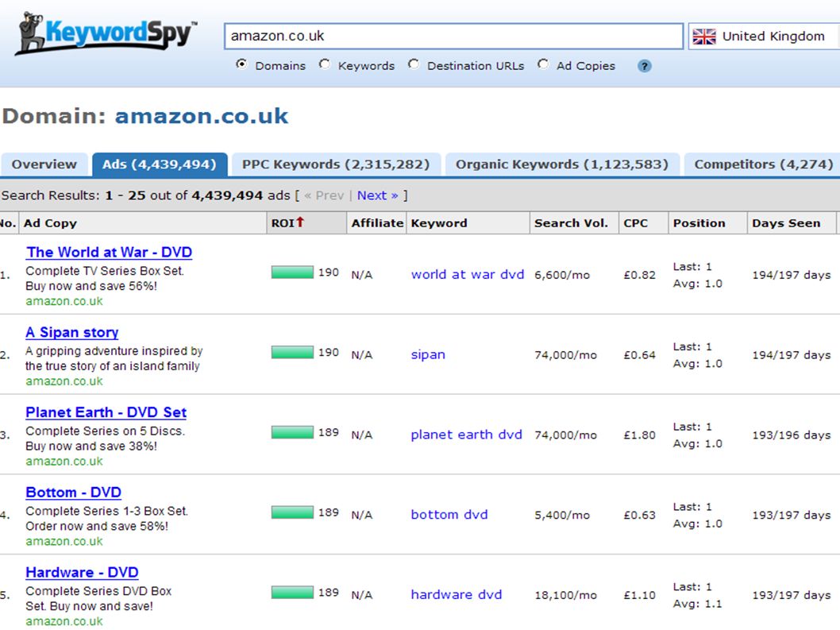Viewport: 840px width, 630px height.
Task: Click the 'hardware dvd' keyword link
Action: click(456, 594)
